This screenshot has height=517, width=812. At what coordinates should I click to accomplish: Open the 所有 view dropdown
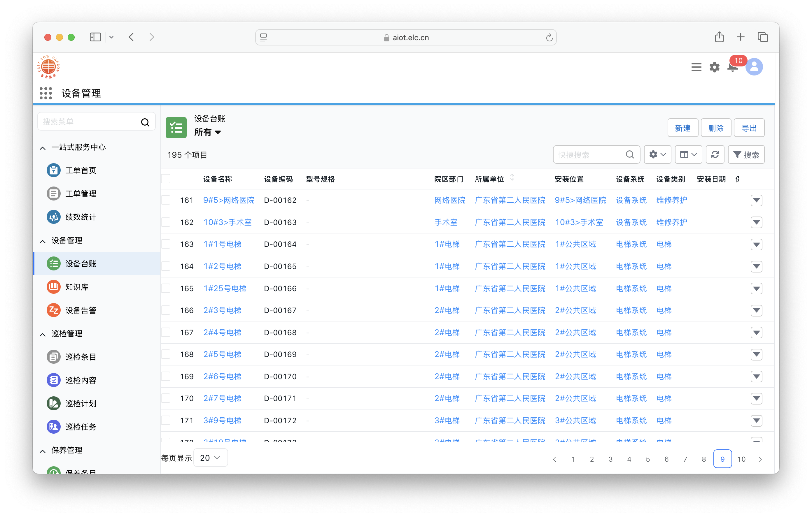pos(208,132)
